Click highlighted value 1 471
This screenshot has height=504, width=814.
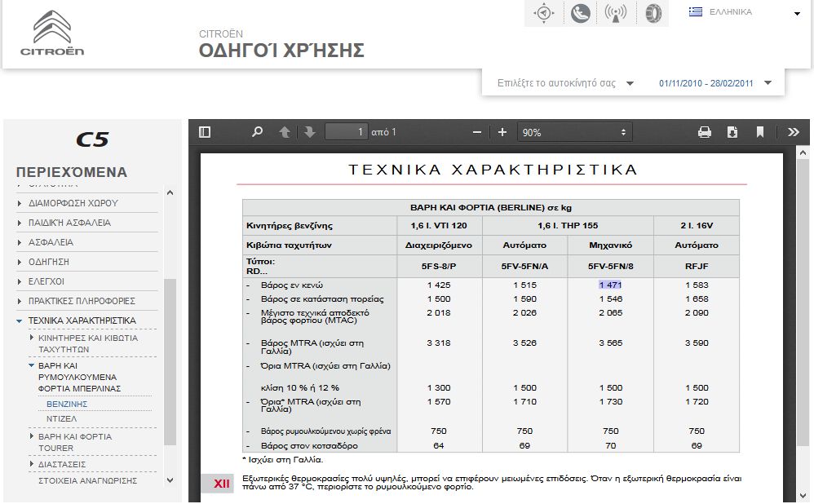pyautogui.click(x=610, y=285)
